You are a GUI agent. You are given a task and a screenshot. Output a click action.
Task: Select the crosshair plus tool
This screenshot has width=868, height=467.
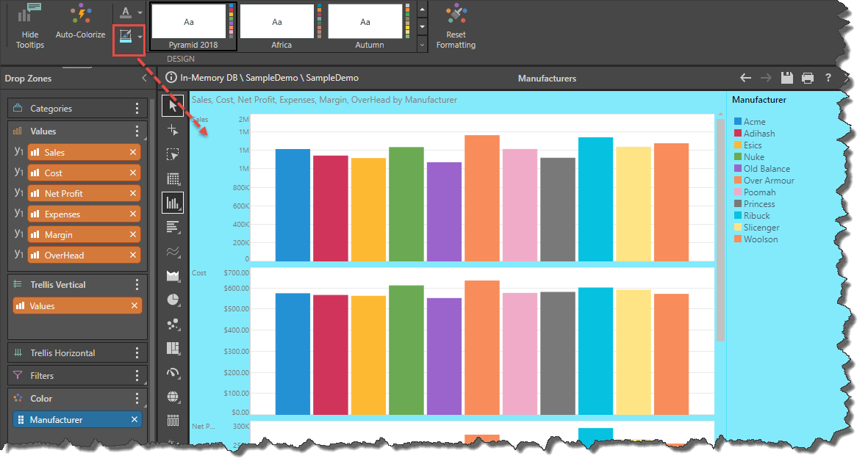pyautogui.click(x=173, y=130)
